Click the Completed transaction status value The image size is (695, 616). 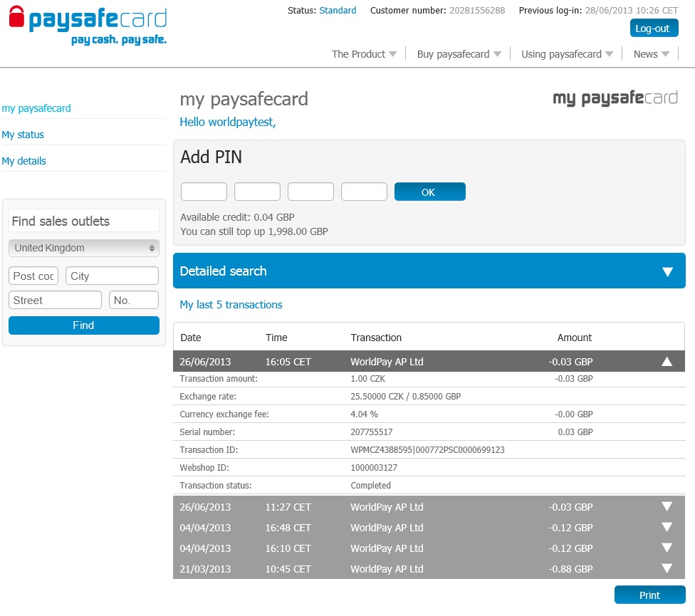[370, 485]
